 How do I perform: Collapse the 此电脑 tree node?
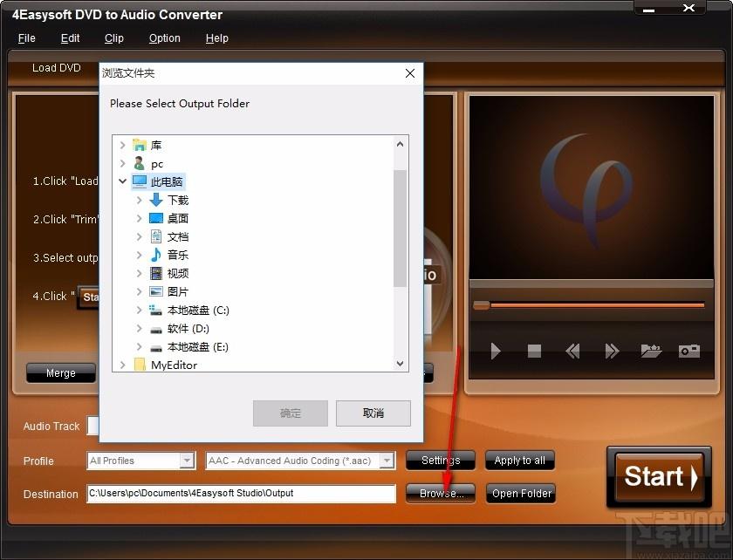pos(122,181)
